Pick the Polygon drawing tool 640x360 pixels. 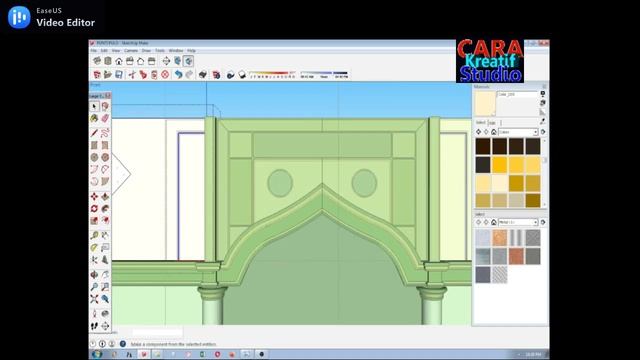(x=105, y=157)
